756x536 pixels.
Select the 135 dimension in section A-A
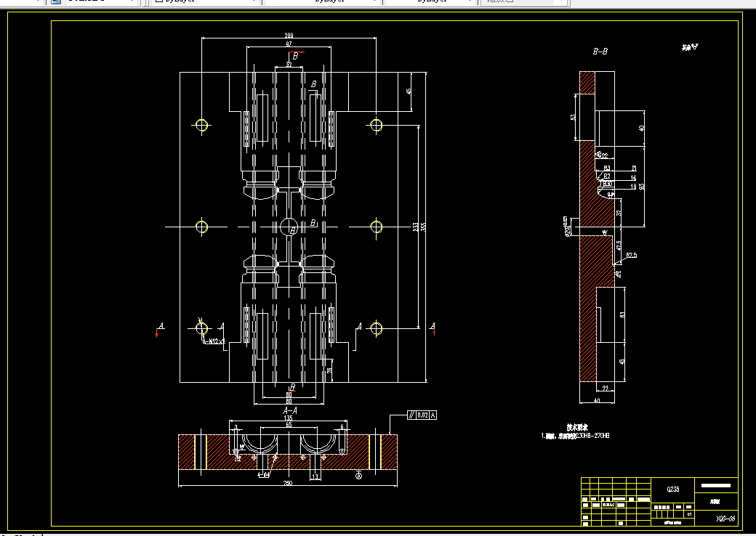pyautogui.click(x=288, y=418)
